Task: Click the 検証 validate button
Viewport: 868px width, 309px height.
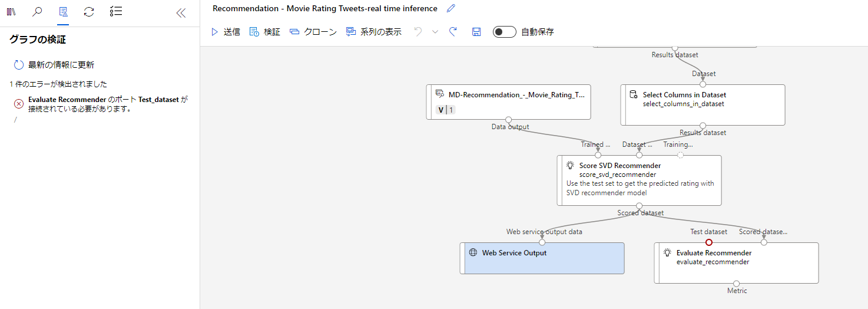Action: pyautogui.click(x=265, y=32)
